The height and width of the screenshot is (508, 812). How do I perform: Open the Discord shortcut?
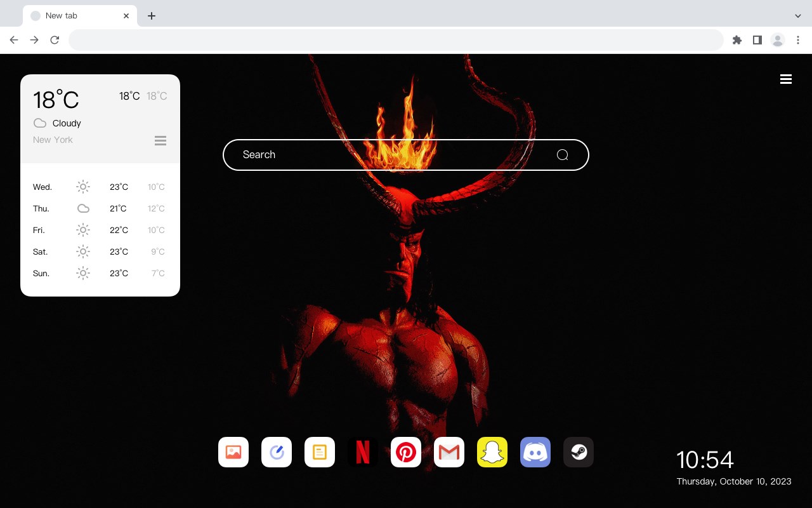[535, 452]
